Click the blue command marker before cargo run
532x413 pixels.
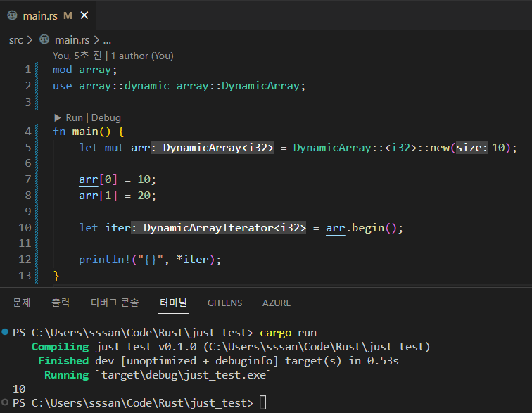pyautogui.click(x=6, y=332)
